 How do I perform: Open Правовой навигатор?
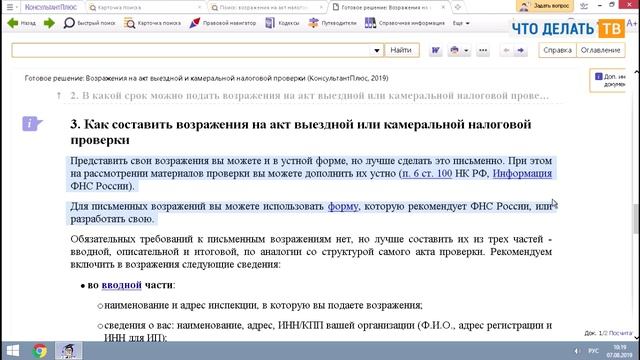point(222,23)
